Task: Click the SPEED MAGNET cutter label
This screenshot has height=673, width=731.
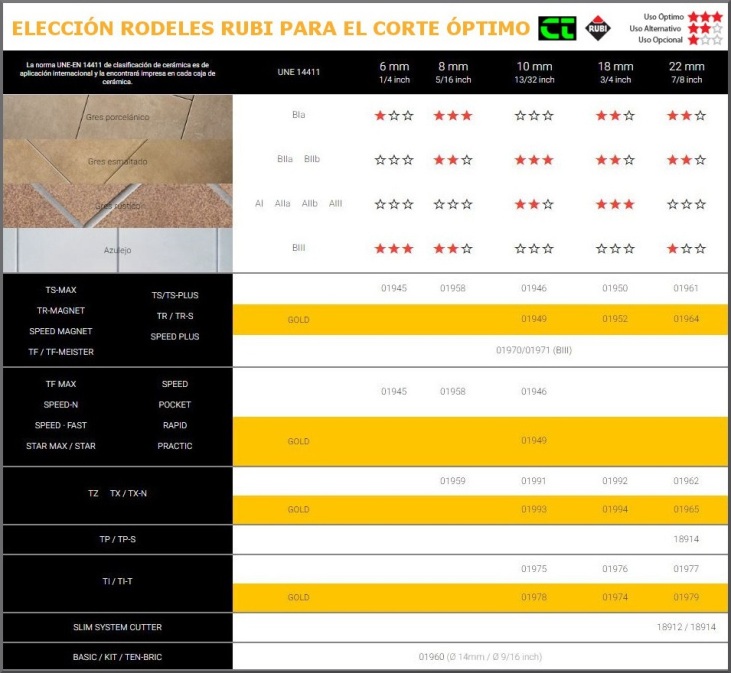Action: pos(61,331)
